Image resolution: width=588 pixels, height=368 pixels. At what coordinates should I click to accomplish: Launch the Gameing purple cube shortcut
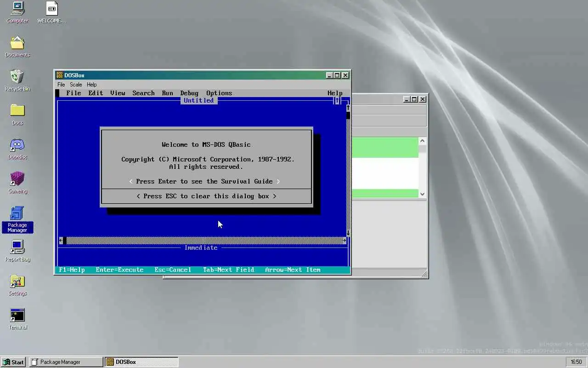[x=17, y=183]
